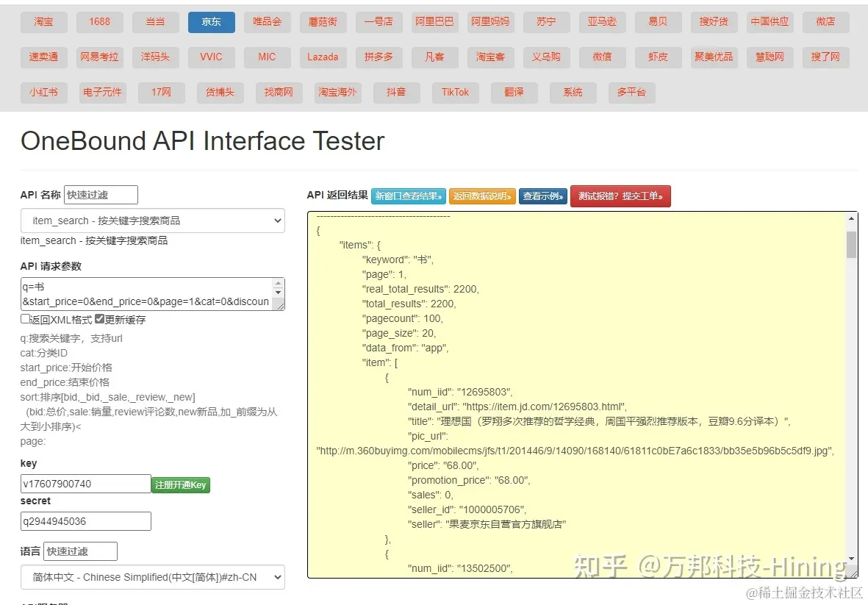Open the 简体中文 language dropdown
Viewport: 868px width, 605px height.
coord(153,577)
